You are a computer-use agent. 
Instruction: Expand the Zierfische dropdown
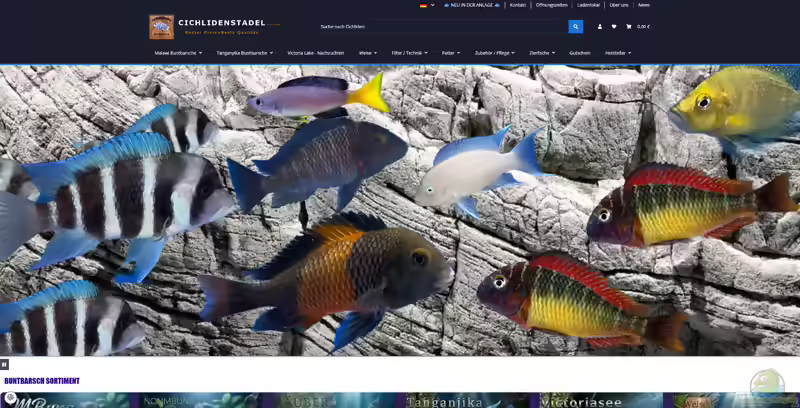pyautogui.click(x=542, y=53)
